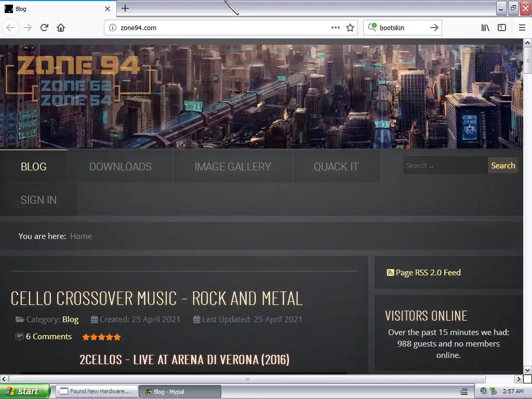Screen dimensions: 532x399
Task: Click the site Search input field
Action: point(445,166)
